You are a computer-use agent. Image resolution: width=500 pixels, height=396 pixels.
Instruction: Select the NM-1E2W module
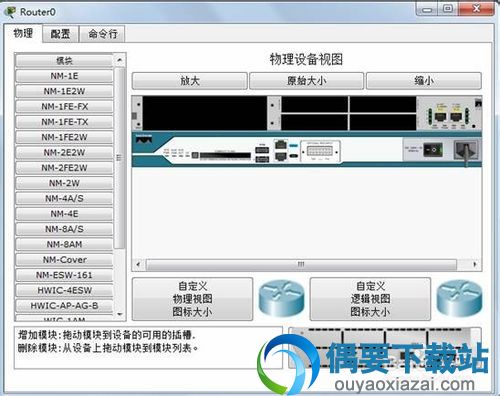click(64, 91)
